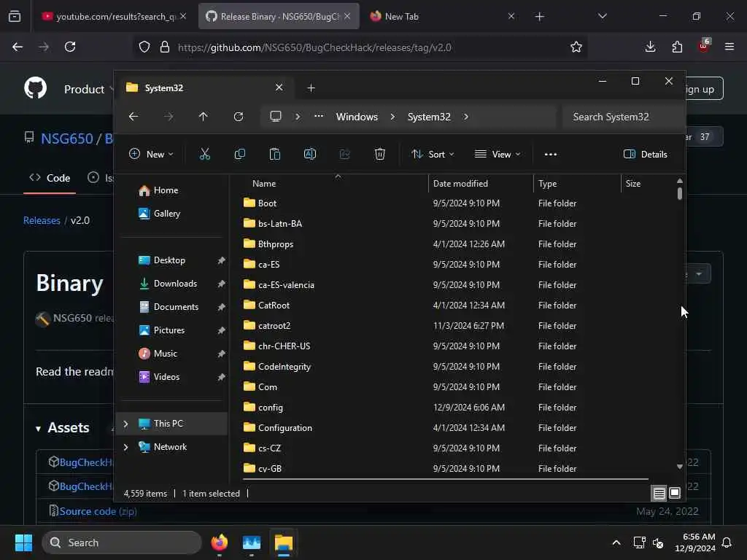Add a new File Explorer tab

click(x=311, y=88)
